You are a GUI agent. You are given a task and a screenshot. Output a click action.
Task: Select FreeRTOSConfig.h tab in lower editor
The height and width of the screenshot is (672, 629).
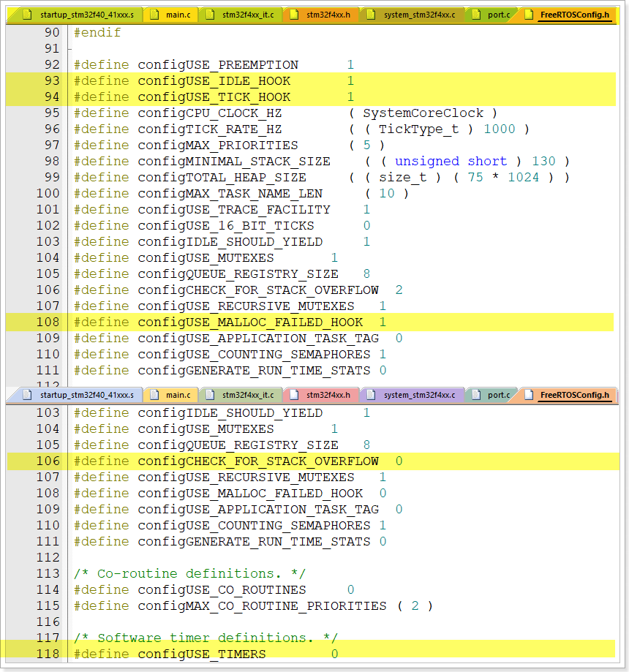click(568, 395)
